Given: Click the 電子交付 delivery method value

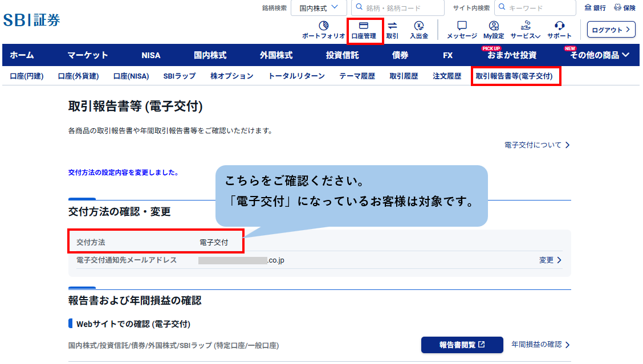Looking at the screenshot, I should [214, 242].
